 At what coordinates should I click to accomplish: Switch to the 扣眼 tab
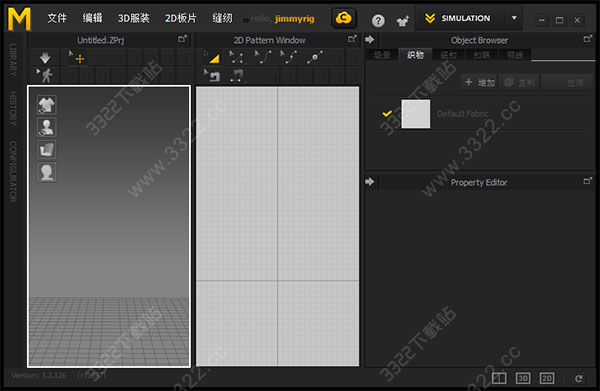click(x=481, y=55)
